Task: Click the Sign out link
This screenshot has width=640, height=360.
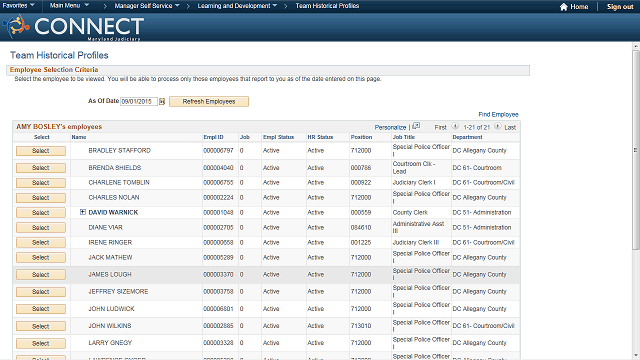Action: 620,7
